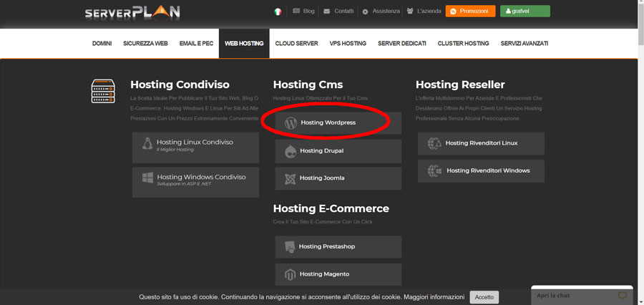
Task: Choose Hosting Linux Condiviso
Action: point(195,147)
